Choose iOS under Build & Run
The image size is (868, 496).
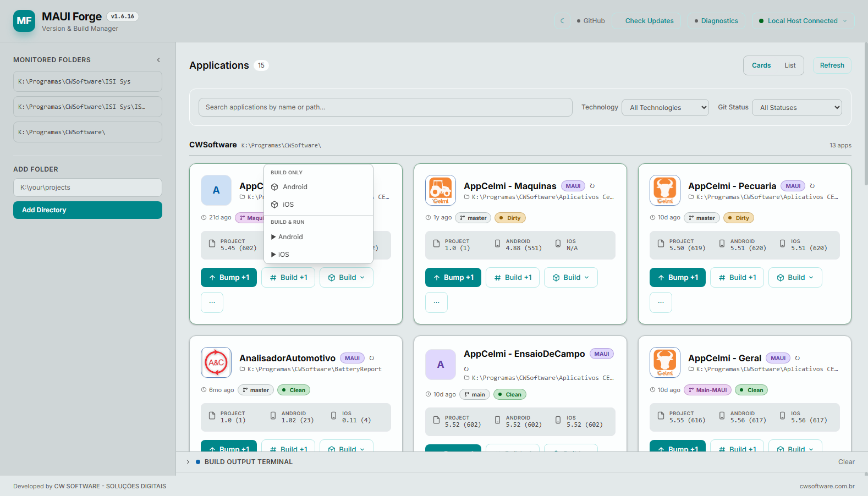click(x=318, y=255)
